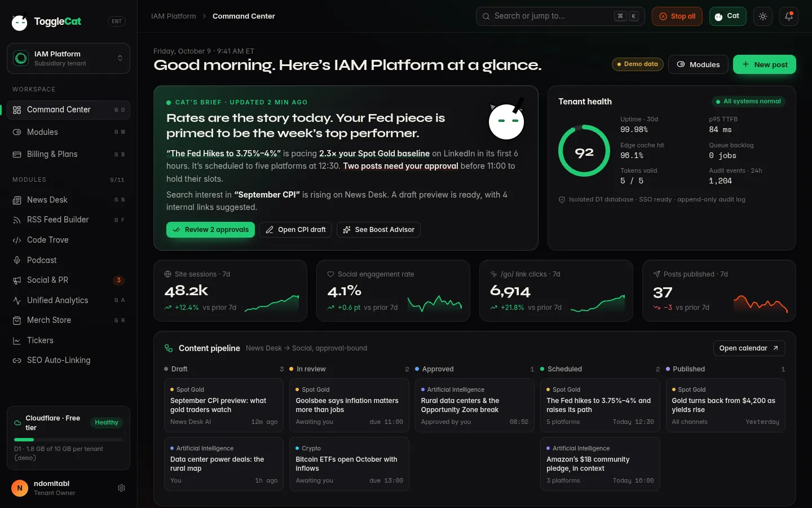
Task: Click the News Desk sidebar icon
Action: 17,200
